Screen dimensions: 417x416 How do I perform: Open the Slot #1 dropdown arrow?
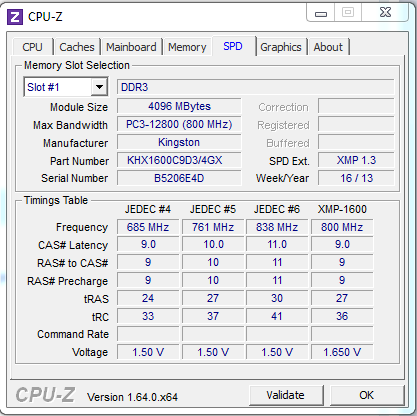click(x=99, y=87)
